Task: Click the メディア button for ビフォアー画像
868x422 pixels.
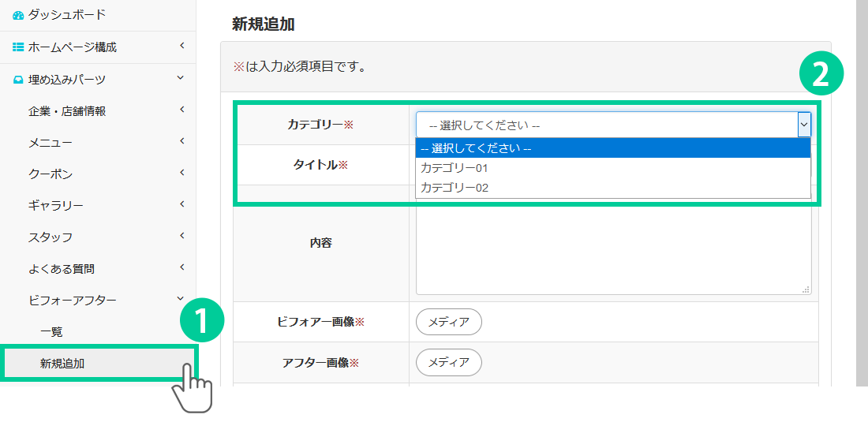Action: pos(448,322)
